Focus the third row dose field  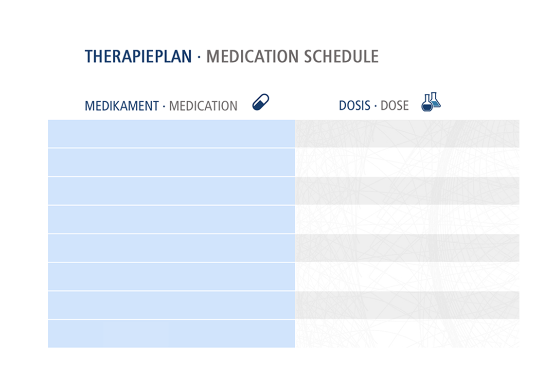click(x=407, y=191)
